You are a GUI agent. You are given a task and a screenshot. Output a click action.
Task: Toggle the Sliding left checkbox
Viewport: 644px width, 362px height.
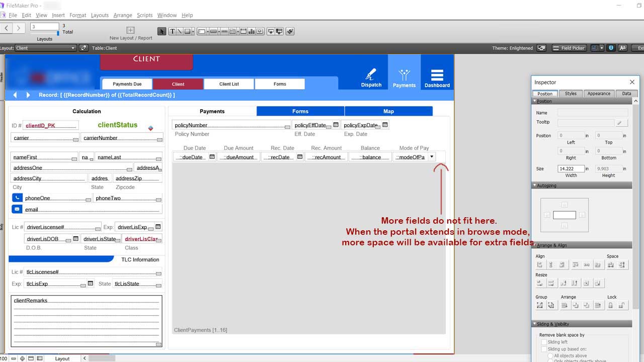coord(543,342)
